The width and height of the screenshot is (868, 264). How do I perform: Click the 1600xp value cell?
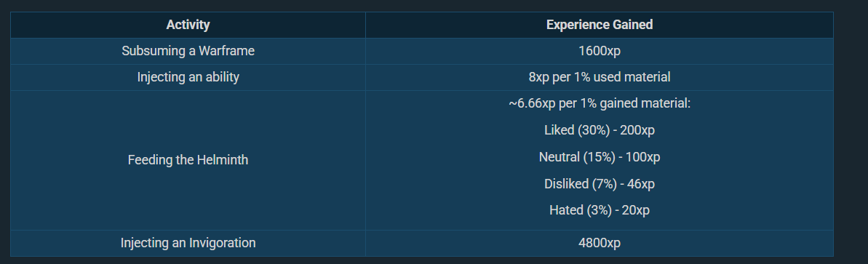click(599, 51)
